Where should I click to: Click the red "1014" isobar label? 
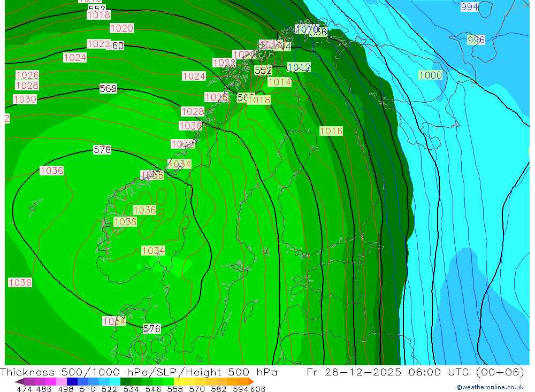[279, 82]
